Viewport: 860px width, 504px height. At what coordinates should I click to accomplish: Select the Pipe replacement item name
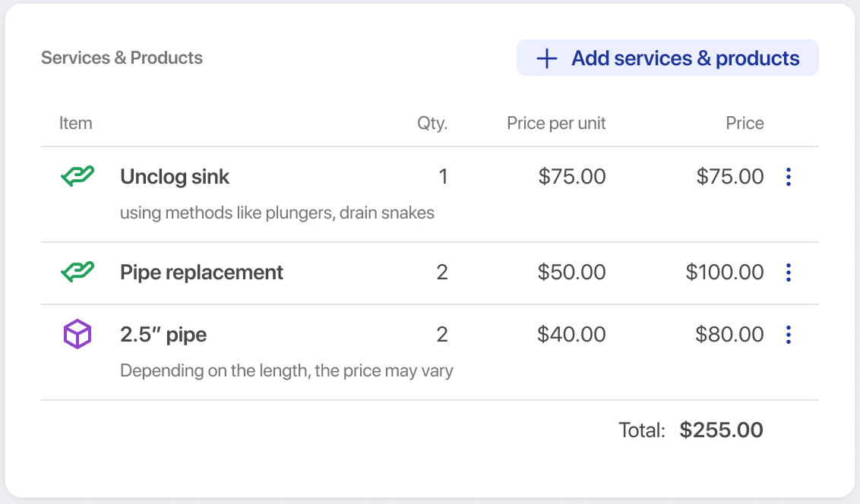coord(201,272)
